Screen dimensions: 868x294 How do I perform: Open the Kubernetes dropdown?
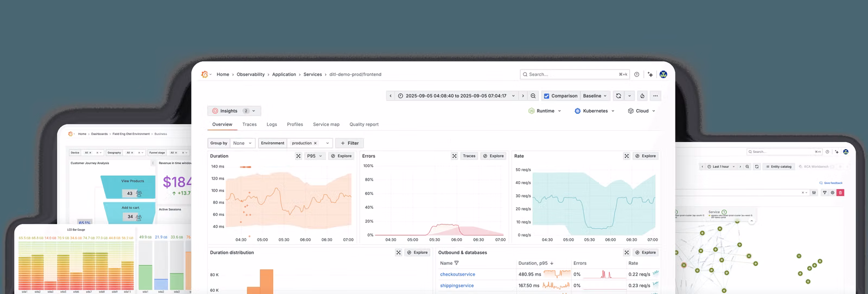coord(595,111)
